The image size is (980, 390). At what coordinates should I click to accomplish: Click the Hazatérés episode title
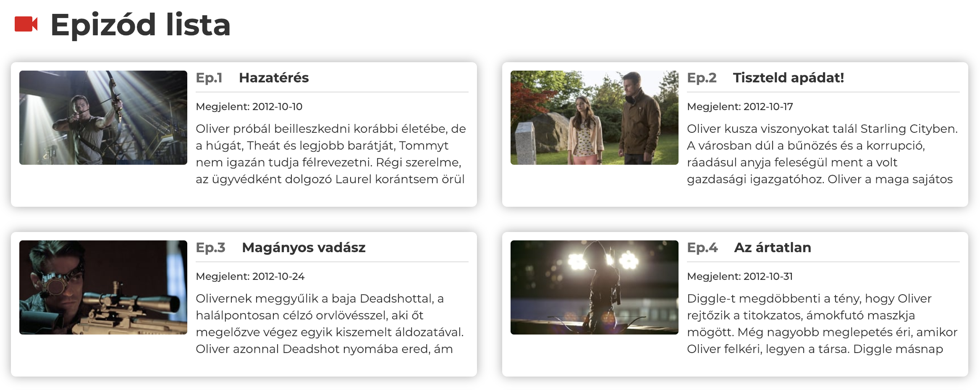click(x=274, y=78)
